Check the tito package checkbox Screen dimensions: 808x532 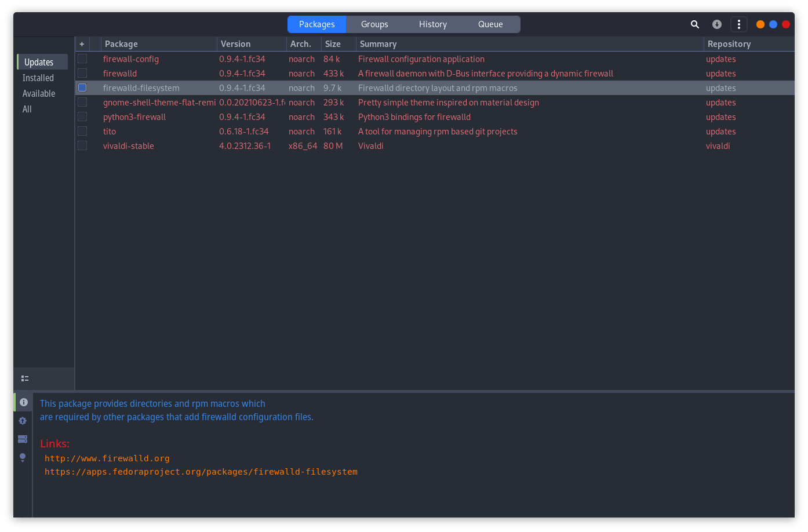point(82,131)
